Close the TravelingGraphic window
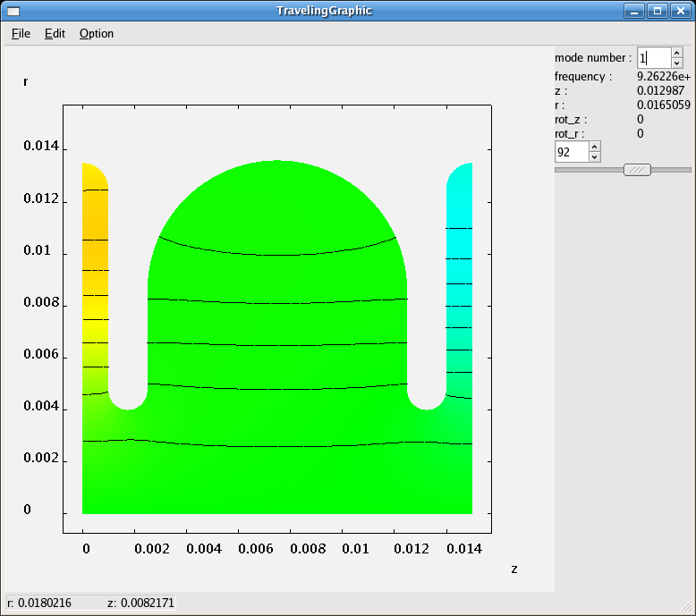The image size is (696, 616). click(680, 11)
